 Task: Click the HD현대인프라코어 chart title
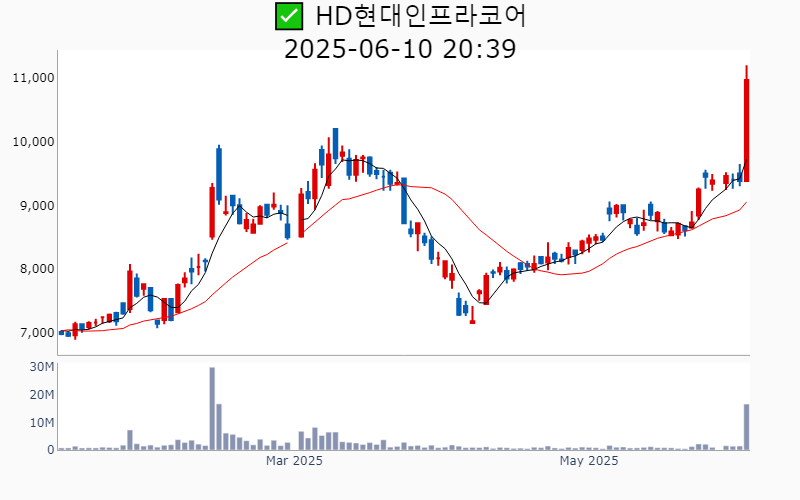click(420, 16)
